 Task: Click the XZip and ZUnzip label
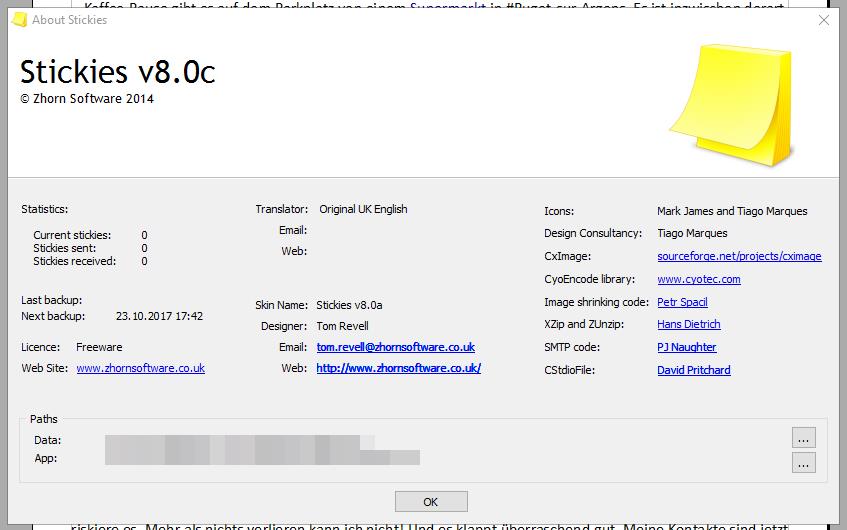point(584,324)
